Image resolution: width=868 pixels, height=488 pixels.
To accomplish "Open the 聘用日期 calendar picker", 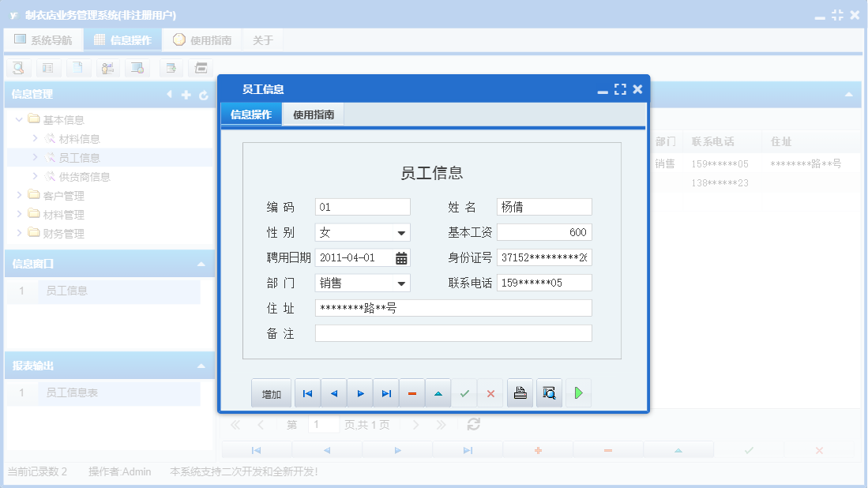I will click(401, 257).
